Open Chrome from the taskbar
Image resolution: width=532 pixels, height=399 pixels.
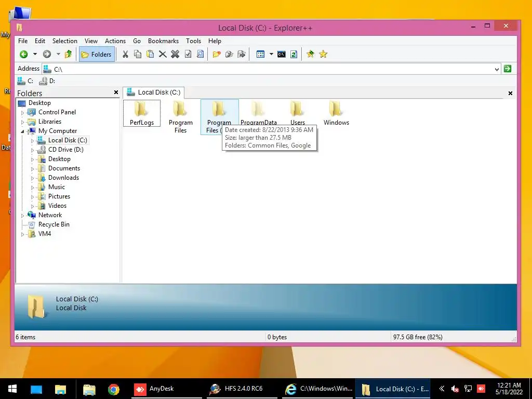pos(114,389)
